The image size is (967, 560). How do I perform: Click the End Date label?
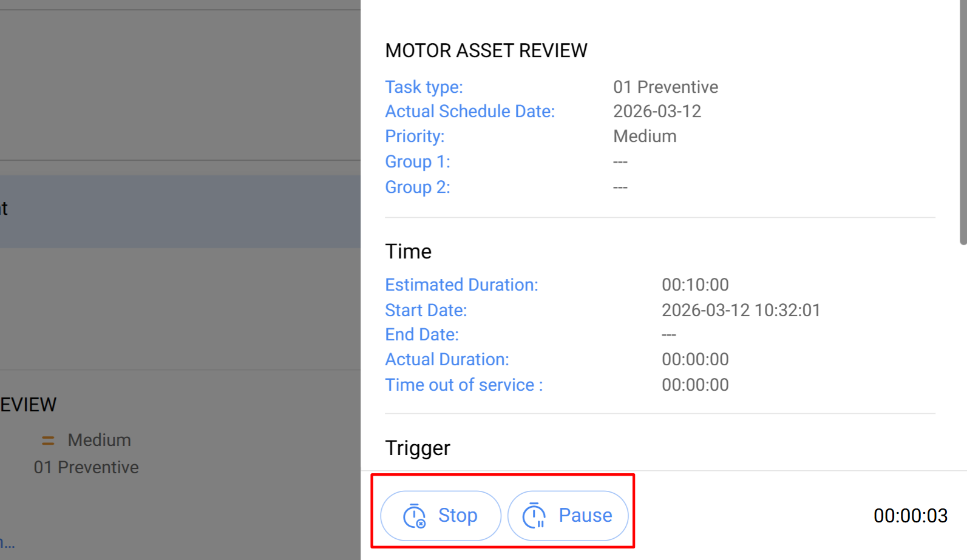[x=422, y=335]
